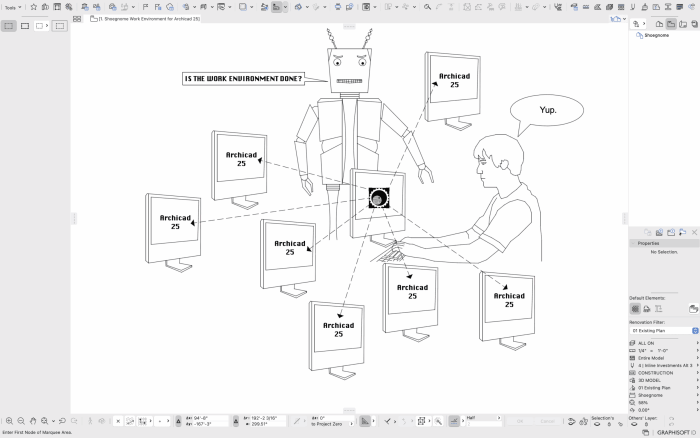
Task: Choose the dashed rectangle marquee method
Action: (x=59, y=26)
